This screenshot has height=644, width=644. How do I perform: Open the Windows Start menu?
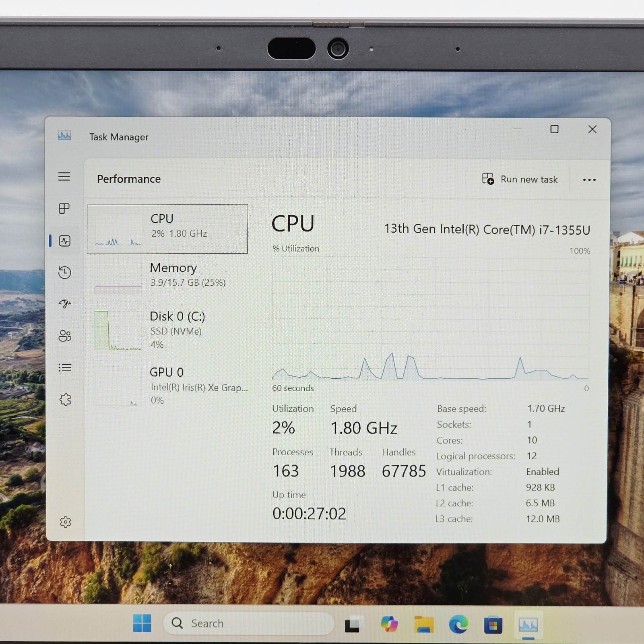142,623
